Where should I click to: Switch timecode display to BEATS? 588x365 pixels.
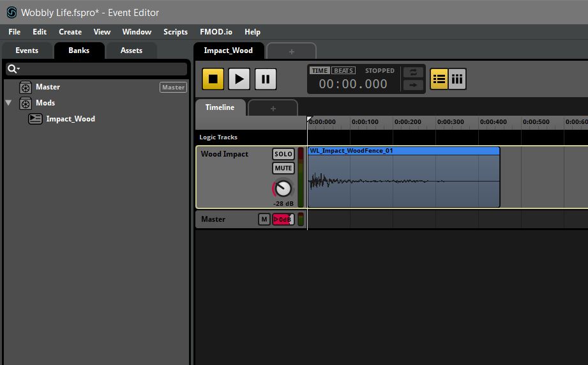[343, 71]
